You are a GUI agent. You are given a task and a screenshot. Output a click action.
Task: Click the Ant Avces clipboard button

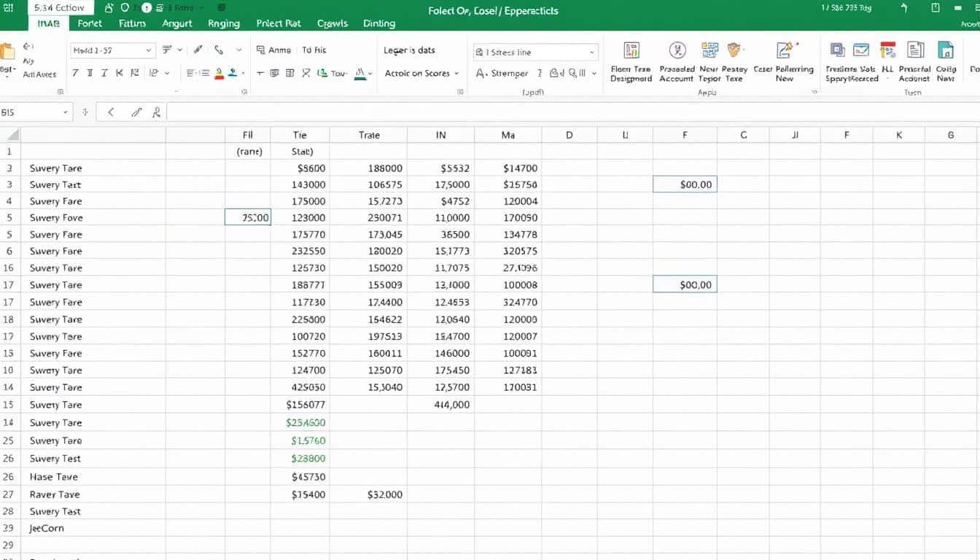pos(39,74)
